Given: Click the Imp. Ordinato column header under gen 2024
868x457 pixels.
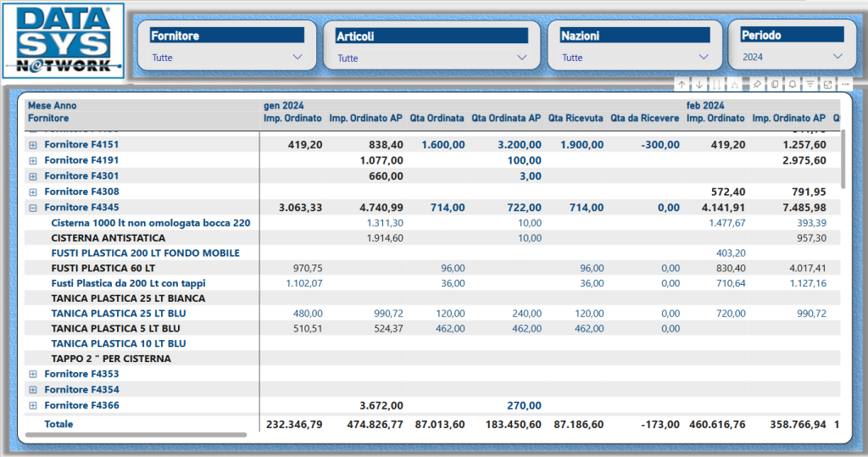Looking at the screenshot, I should tap(292, 119).
